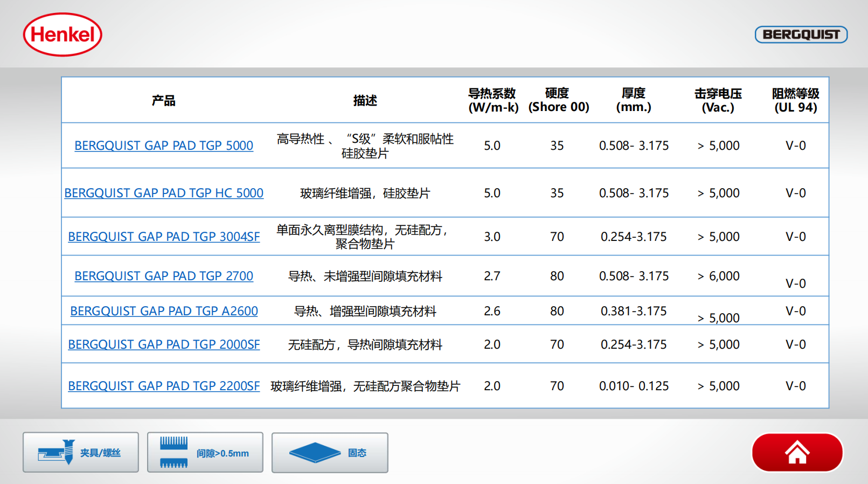Image resolution: width=868 pixels, height=484 pixels.
Task: Open BERGQUIST GAP PAD TGP 2700 link
Action: [164, 276]
